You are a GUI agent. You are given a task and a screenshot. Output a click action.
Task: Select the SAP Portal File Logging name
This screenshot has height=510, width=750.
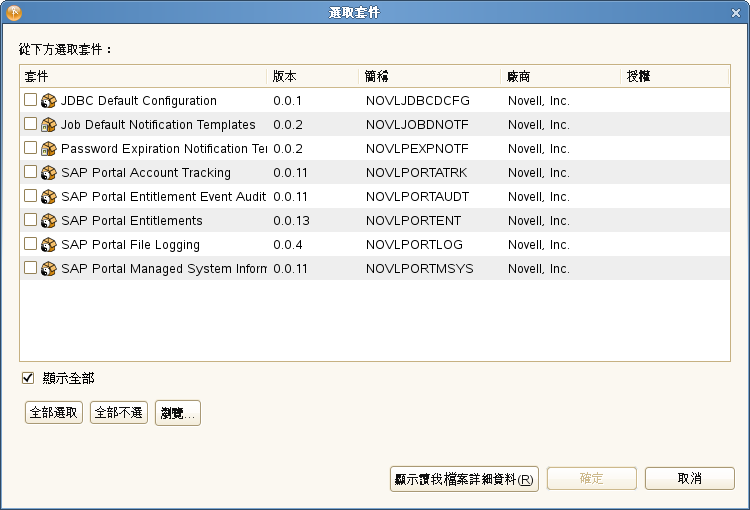coord(131,245)
